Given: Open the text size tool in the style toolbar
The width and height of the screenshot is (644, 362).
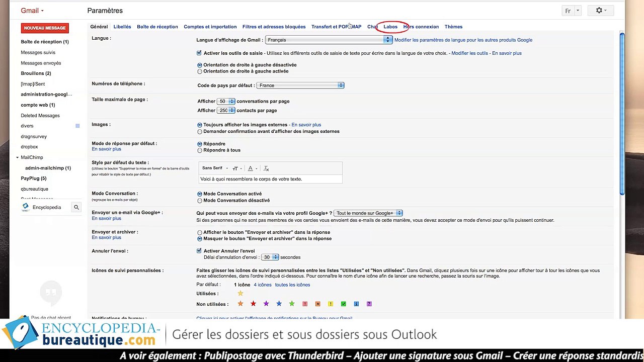Looking at the screenshot, I should [x=236, y=168].
